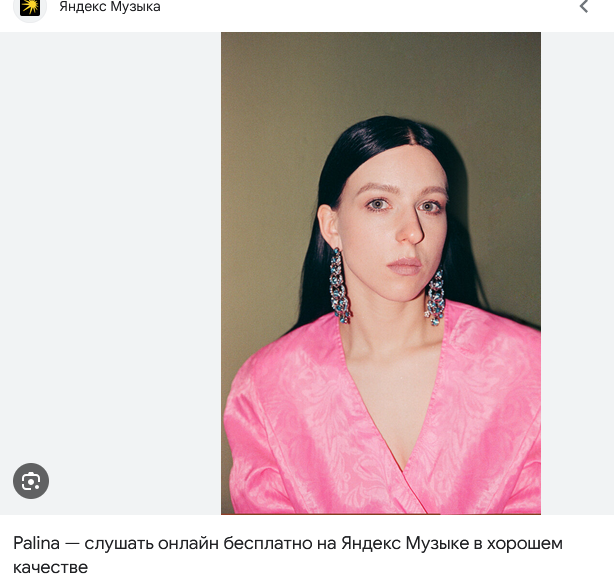Open Google Lens search icon on image

31,481
